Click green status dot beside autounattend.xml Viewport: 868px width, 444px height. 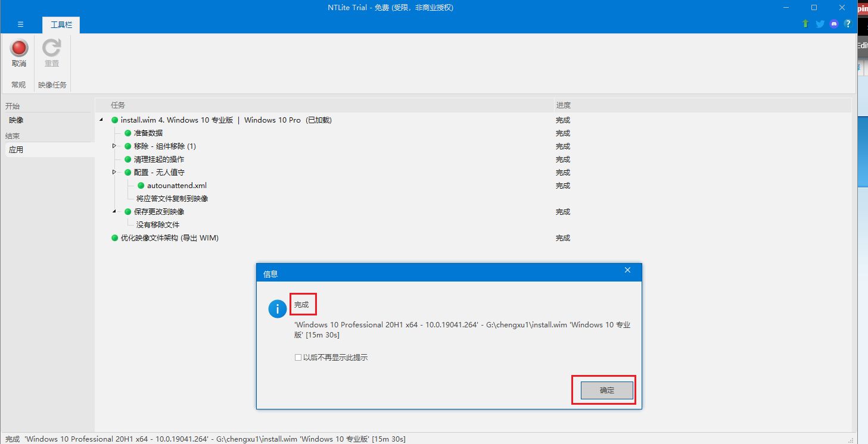click(141, 186)
